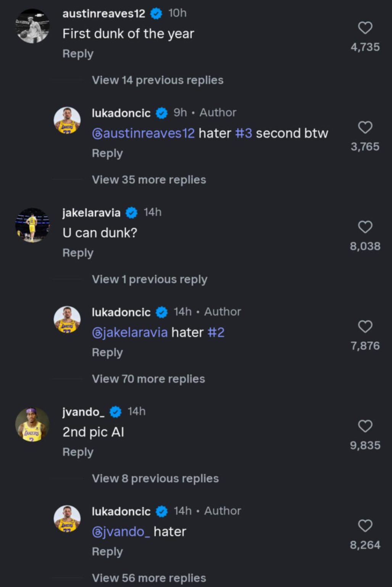Like lukadoncic's 'hater #2' reply
Image resolution: width=392 pixels, height=587 pixels.
(365, 326)
